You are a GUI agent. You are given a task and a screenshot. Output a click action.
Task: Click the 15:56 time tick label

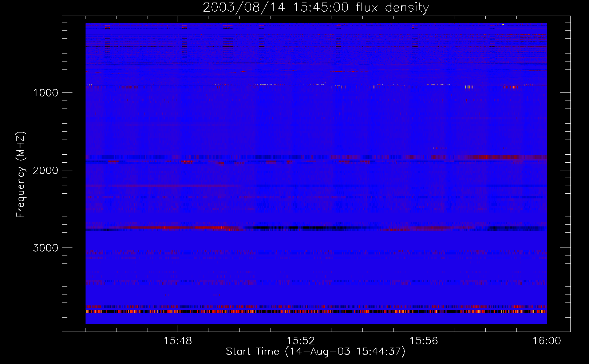424,341
